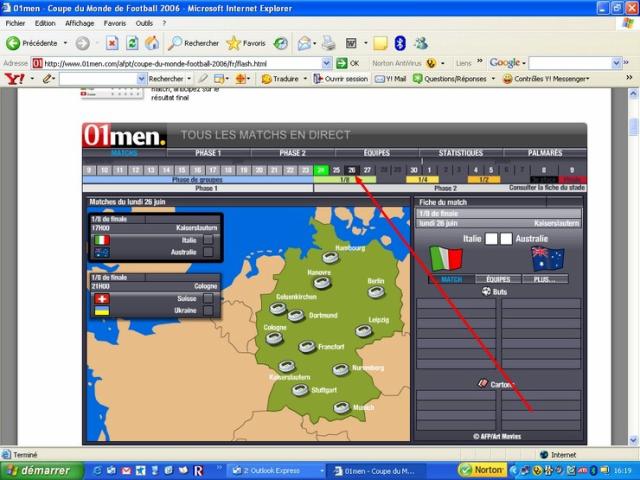Image resolution: width=640 pixels, height=480 pixels.
Task: Open the Favoris menu
Action: (115, 23)
